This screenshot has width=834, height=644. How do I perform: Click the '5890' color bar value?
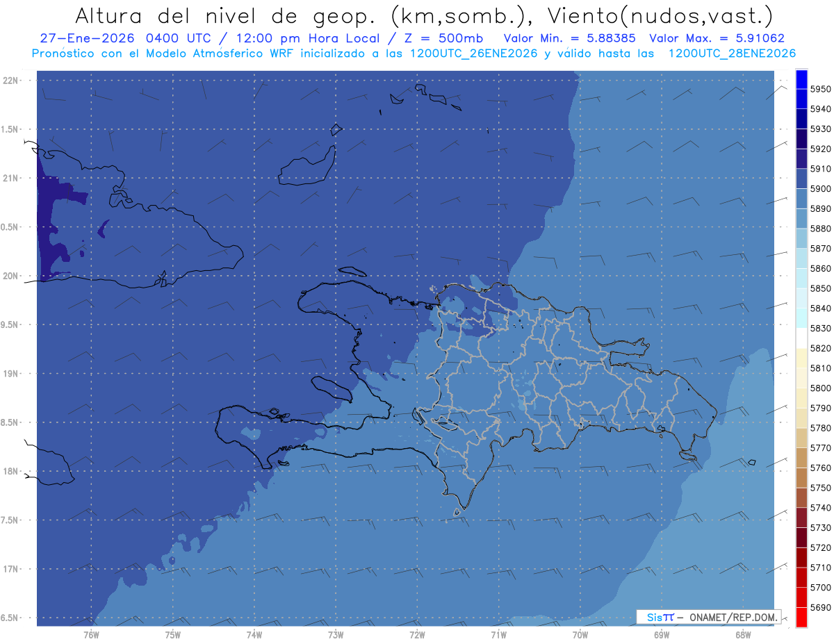click(x=820, y=209)
